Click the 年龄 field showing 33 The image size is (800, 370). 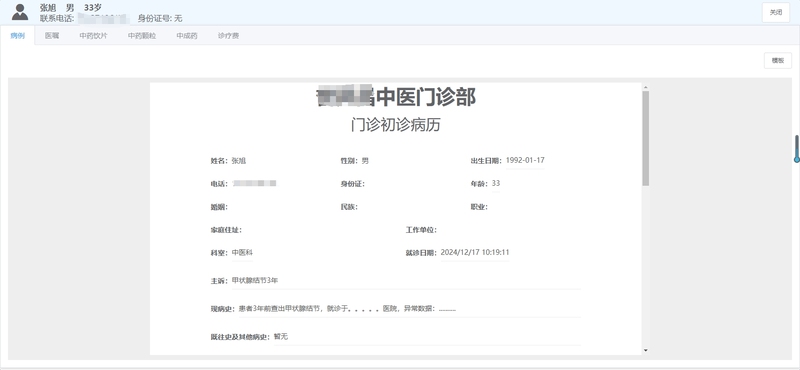pos(495,183)
